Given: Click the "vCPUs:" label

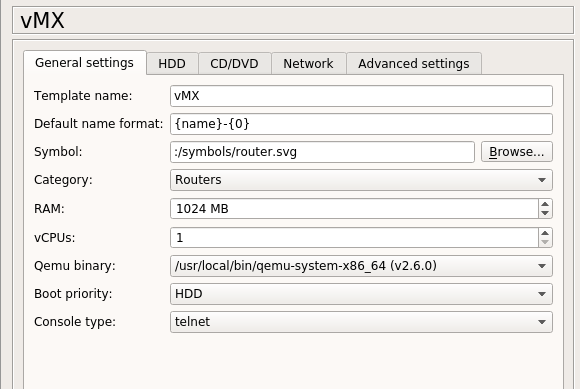Looking at the screenshot, I should coord(54,238).
